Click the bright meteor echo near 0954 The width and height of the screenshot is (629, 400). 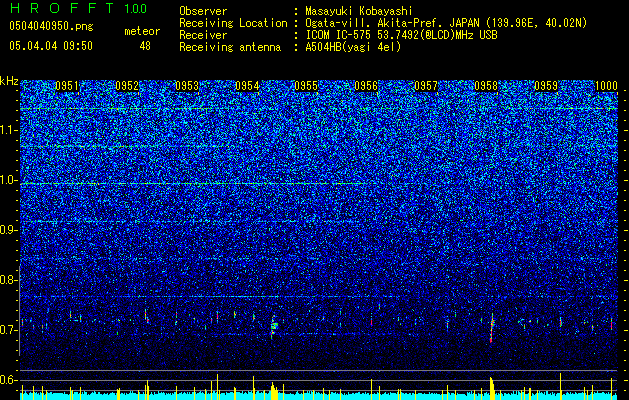[x=274, y=326]
